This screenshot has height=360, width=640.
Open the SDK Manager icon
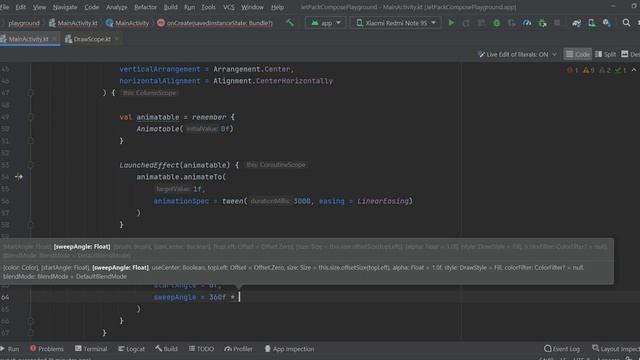(x=607, y=23)
